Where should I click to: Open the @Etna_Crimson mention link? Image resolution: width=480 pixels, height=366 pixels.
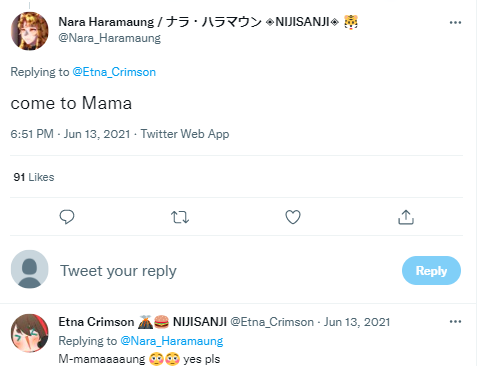[x=114, y=72]
